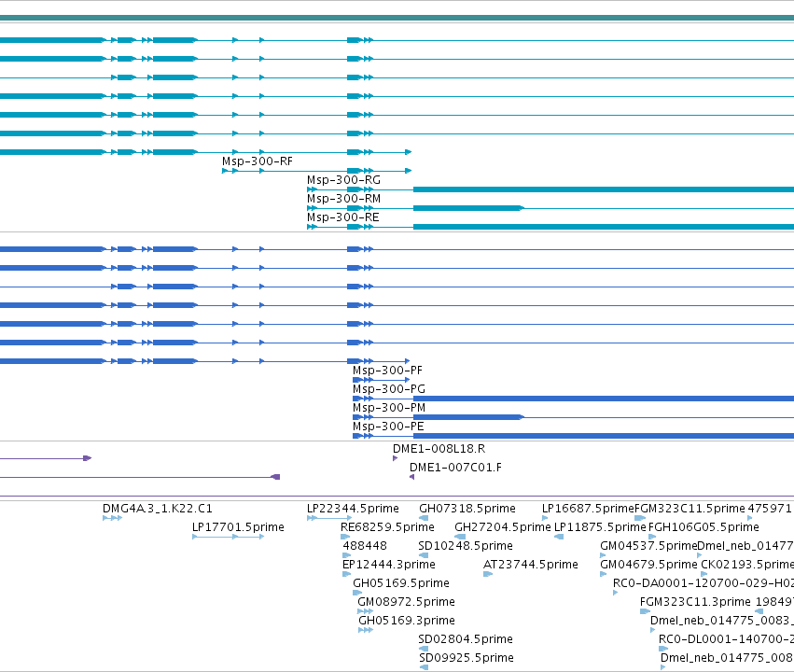Click the Msp-300-PE protein label
This screenshot has height=672, width=794.
[388, 427]
